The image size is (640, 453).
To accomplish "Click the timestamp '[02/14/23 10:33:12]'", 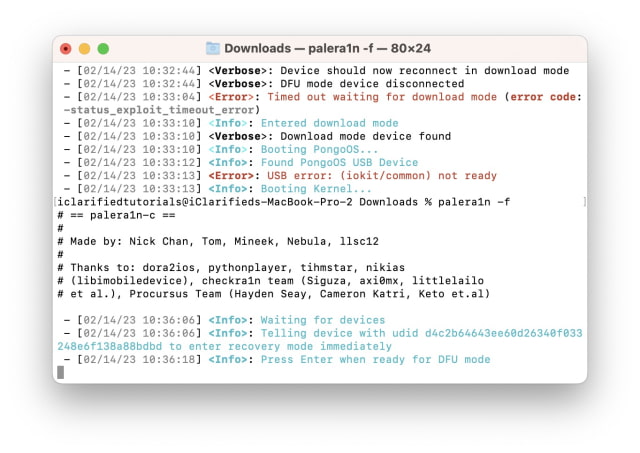I will pyautogui.click(x=139, y=162).
